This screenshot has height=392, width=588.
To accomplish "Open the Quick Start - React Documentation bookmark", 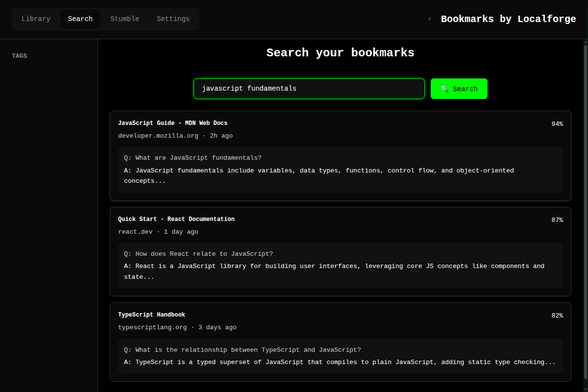I will (176, 219).
